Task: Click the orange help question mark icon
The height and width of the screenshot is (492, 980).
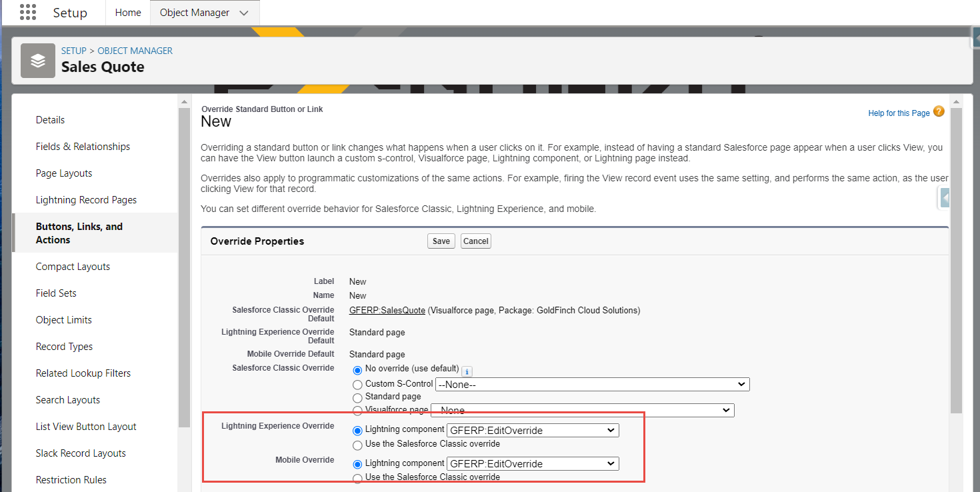Action: point(939,111)
